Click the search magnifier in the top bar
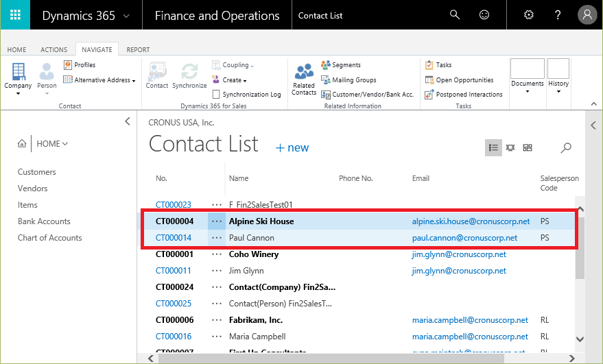The image size is (603, 364). point(455,15)
